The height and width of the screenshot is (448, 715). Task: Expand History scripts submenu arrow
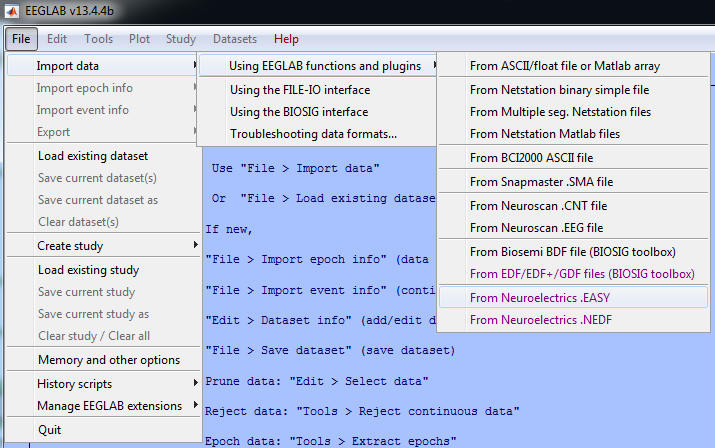click(195, 383)
